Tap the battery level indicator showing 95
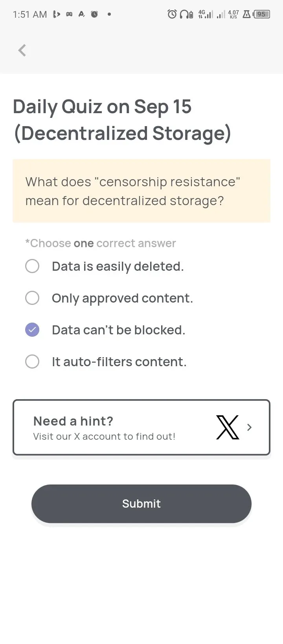The width and height of the screenshot is (283, 644). [262, 15]
